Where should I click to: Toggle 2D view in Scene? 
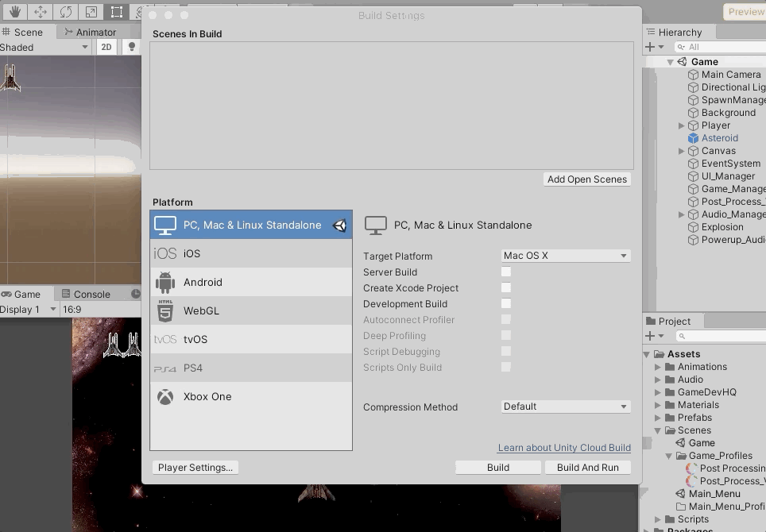pos(106,48)
